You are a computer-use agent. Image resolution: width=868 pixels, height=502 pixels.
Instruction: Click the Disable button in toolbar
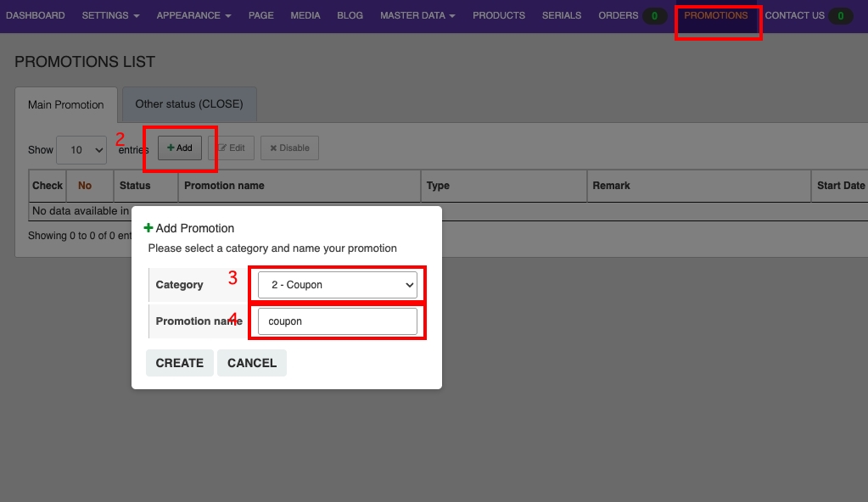tap(289, 148)
